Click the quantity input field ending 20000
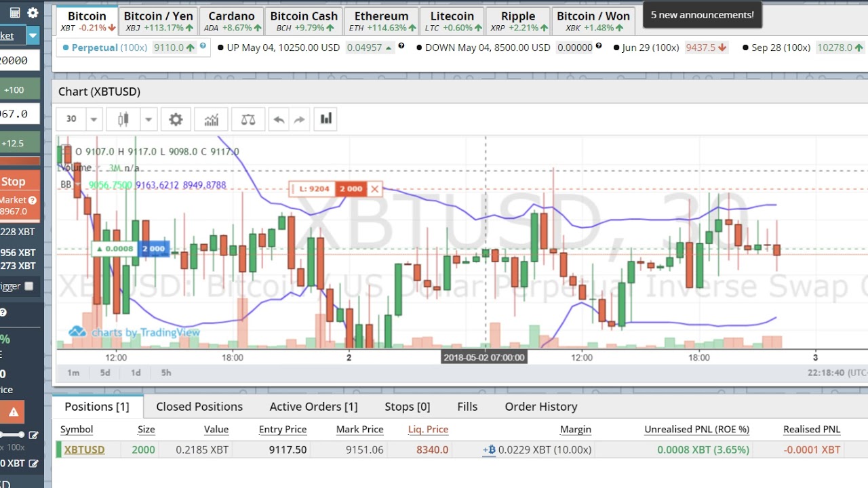 coord(20,60)
